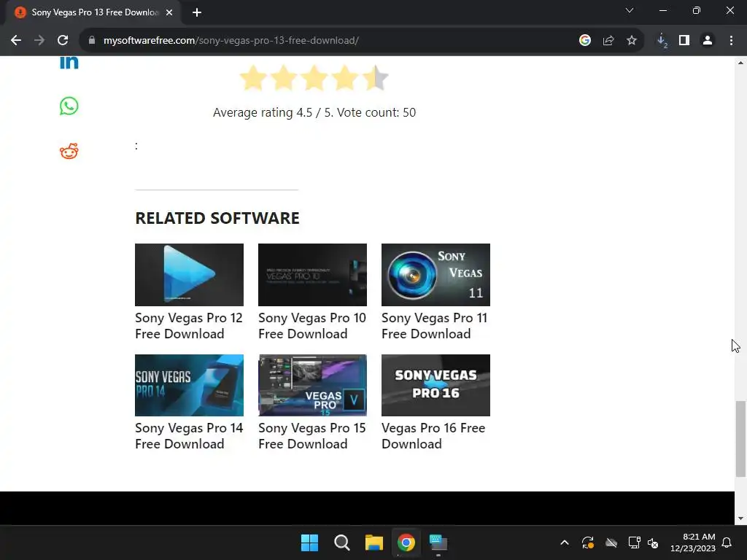Share page via WhatsApp icon

69,106
